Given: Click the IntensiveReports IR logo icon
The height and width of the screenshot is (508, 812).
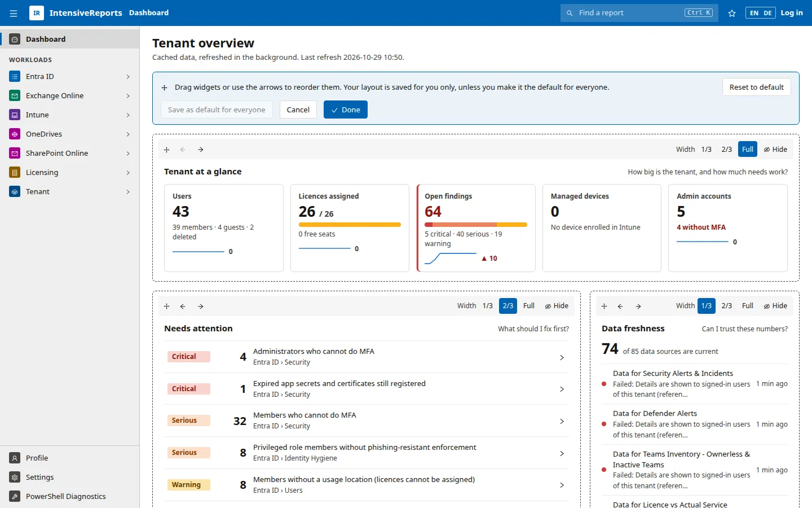Looking at the screenshot, I should (x=37, y=13).
